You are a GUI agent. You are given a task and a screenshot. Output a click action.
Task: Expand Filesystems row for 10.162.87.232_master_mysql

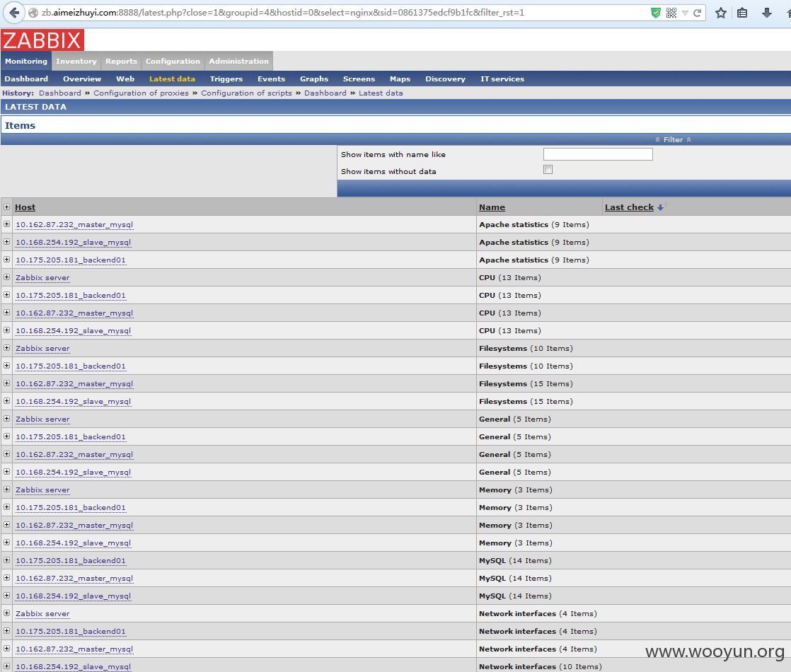[6, 383]
